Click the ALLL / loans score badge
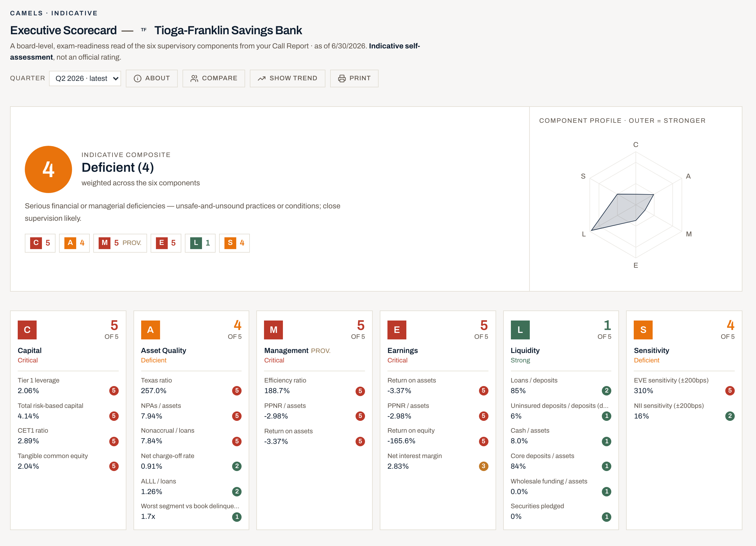Image resolution: width=756 pixels, height=546 pixels. click(x=237, y=491)
